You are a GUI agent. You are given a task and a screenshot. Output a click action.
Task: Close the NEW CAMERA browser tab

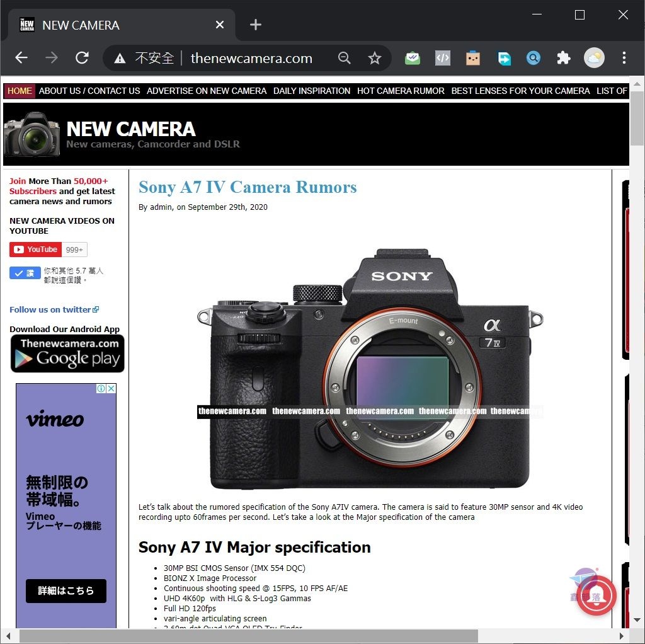[x=220, y=25]
